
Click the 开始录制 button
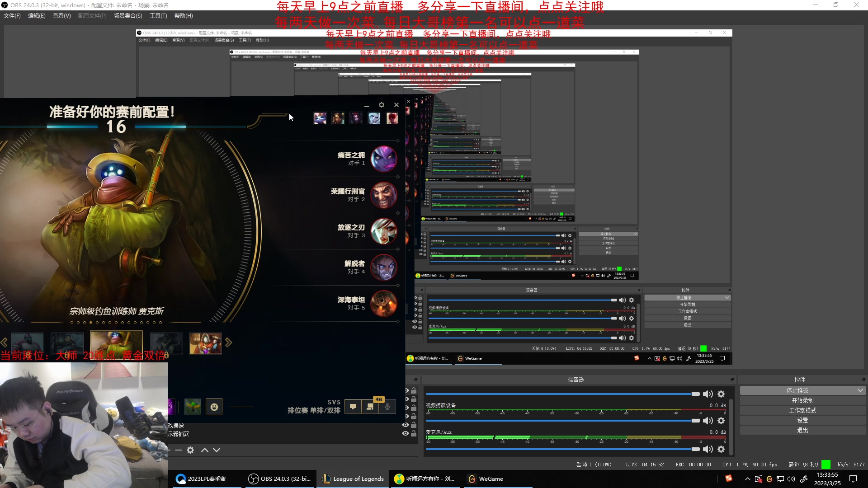click(803, 400)
